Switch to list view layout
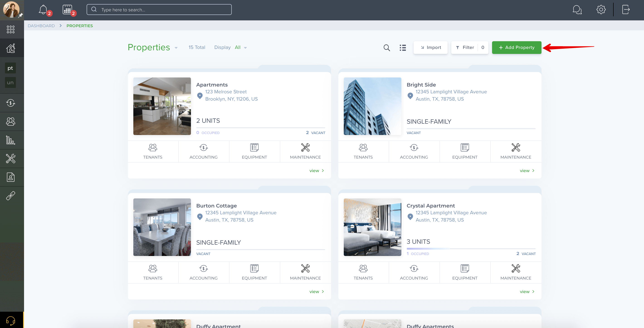 (x=402, y=48)
